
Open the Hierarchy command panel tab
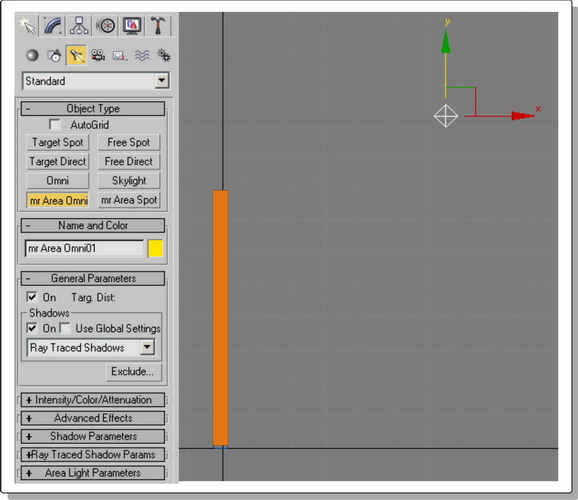click(79, 26)
